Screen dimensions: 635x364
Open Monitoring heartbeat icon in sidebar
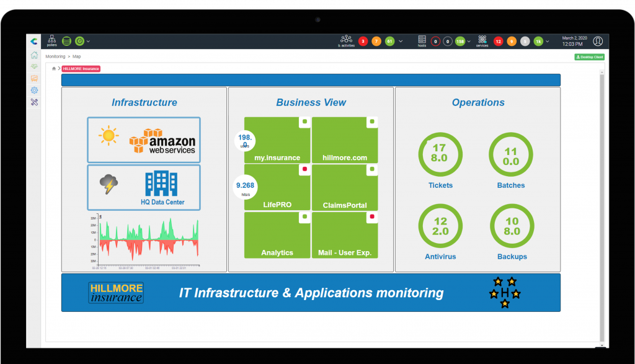(35, 66)
